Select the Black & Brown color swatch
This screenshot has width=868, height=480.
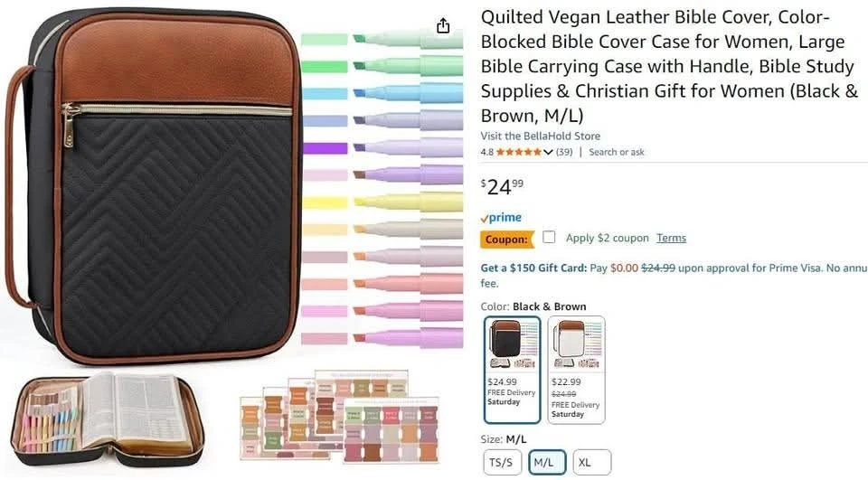point(512,370)
